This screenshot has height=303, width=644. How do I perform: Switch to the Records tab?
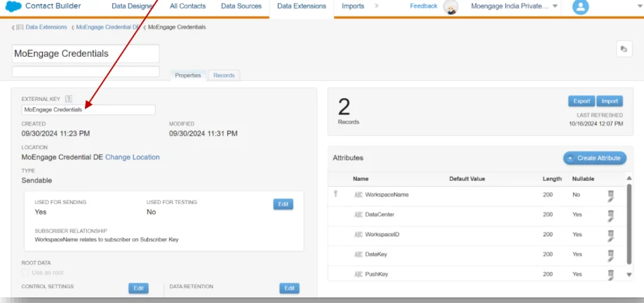coord(224,76)
